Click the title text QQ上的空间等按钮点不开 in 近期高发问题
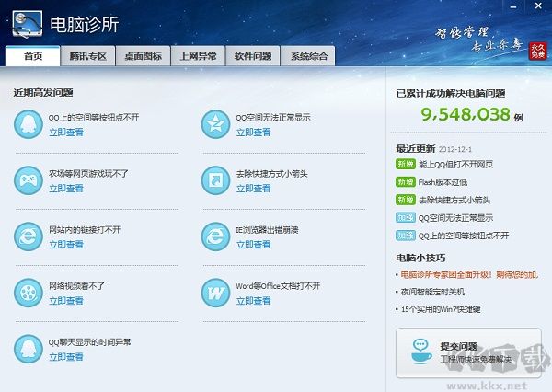 [94, 117]
